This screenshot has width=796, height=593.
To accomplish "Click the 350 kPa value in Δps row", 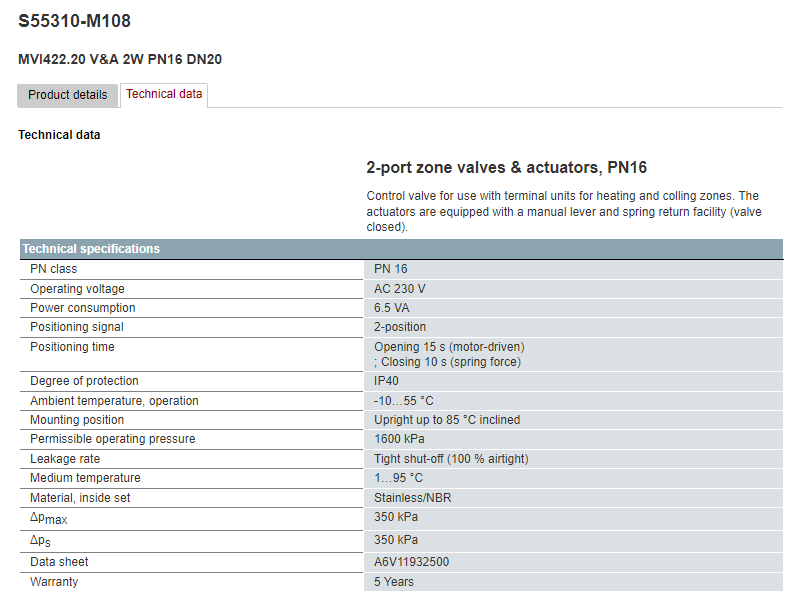I will [396, 540].
